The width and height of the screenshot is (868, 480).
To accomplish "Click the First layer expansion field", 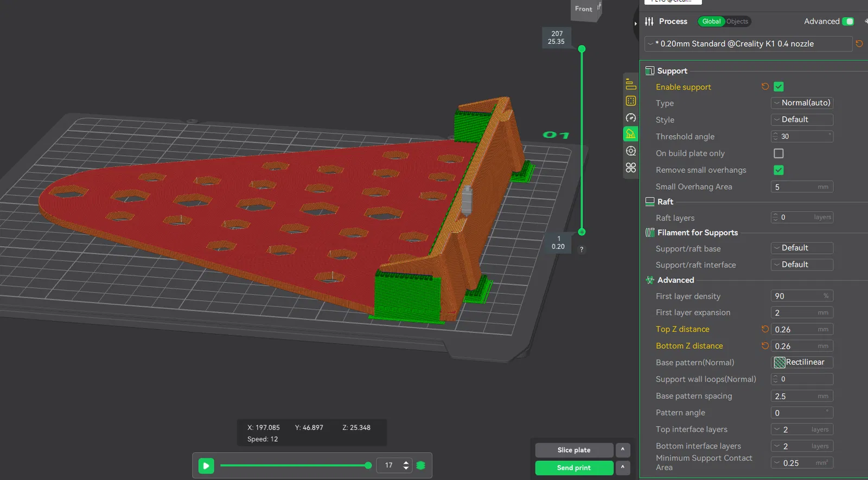I will click(x=802, y=313).
